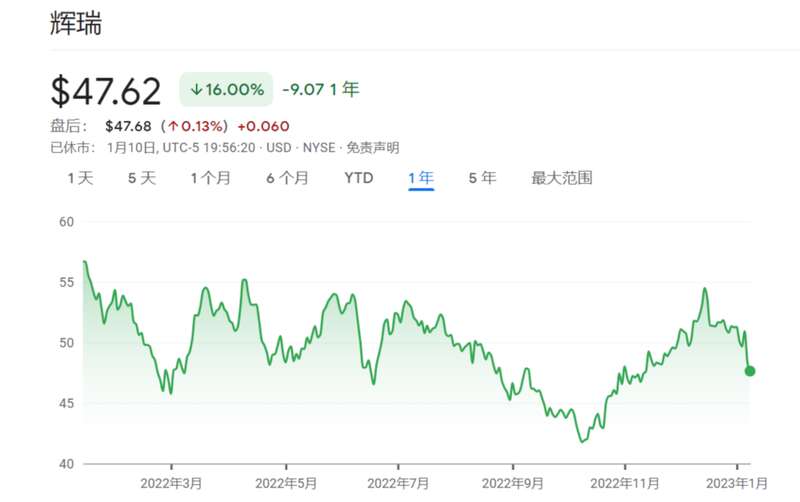Switch to the 5天 range tab
This screenshot has height=502, width=800.
pyautogui.click(x=142, y=178)
